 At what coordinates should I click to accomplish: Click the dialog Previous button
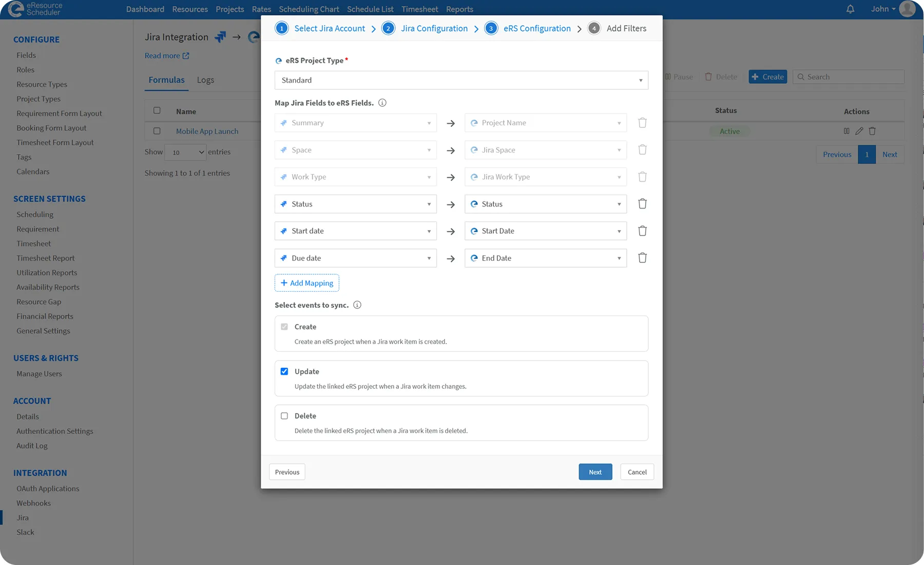point(287,472)
